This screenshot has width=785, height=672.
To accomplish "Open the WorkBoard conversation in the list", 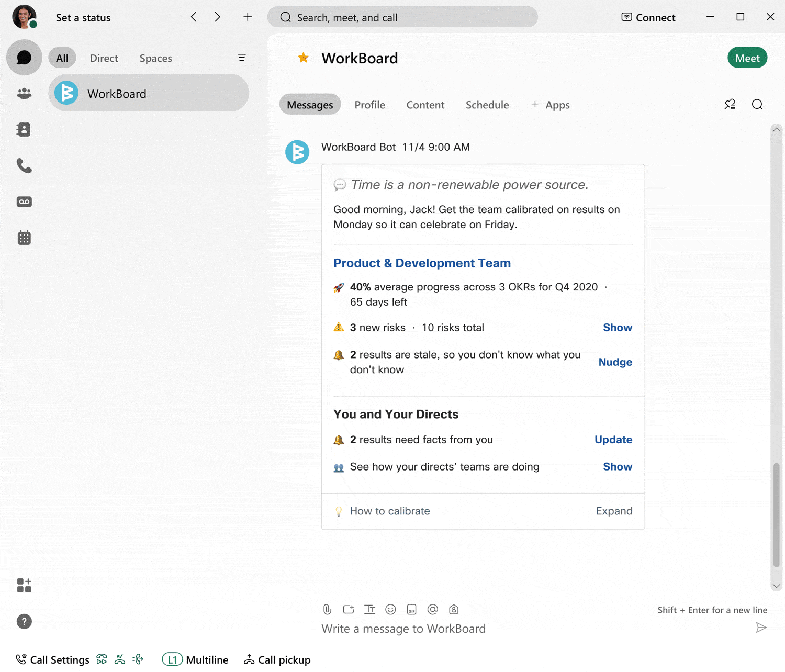I will 149,93.
